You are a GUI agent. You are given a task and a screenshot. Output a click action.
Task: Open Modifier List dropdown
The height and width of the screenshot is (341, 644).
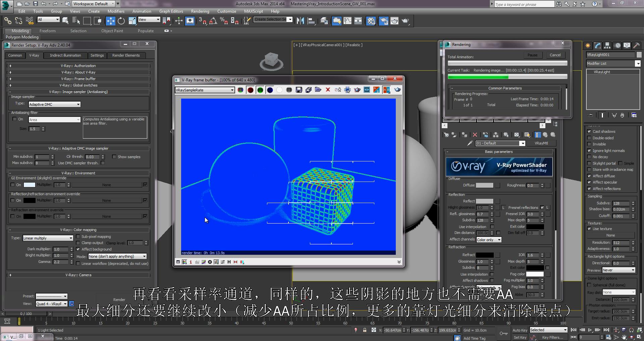click(x=613, y=63)
